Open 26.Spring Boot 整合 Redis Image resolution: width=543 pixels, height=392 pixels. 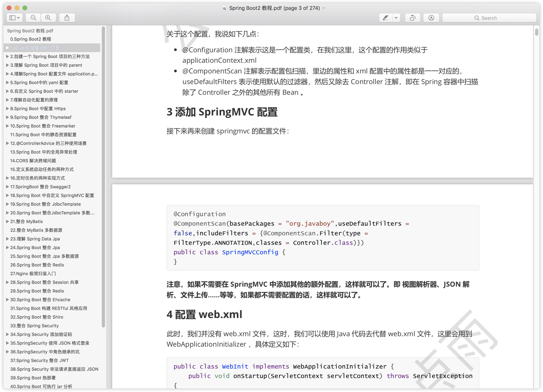(x=37, y=265)
